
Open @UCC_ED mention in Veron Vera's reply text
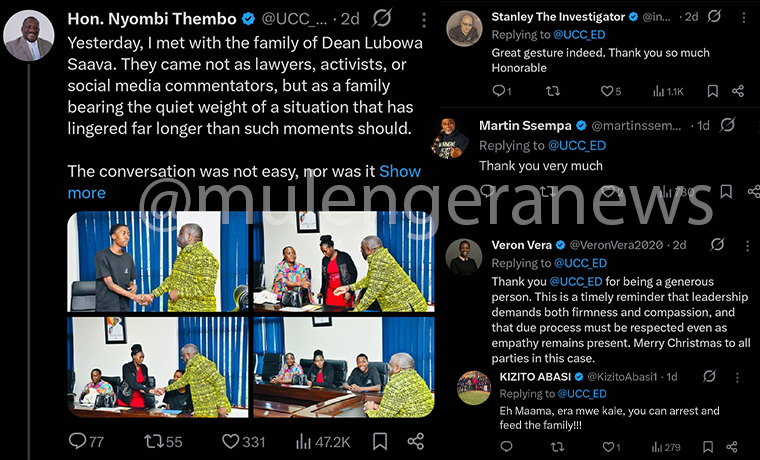576,282
